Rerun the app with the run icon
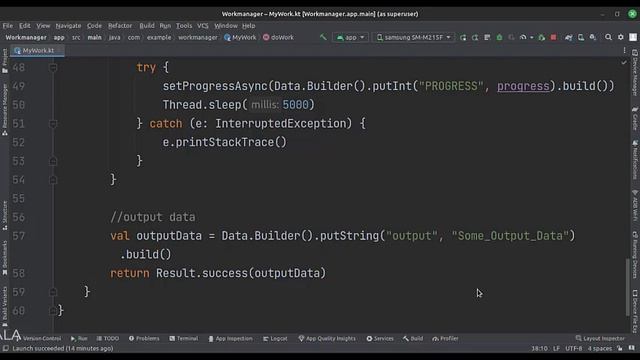This screenshot has width=640, height=360. coord(463,37)
